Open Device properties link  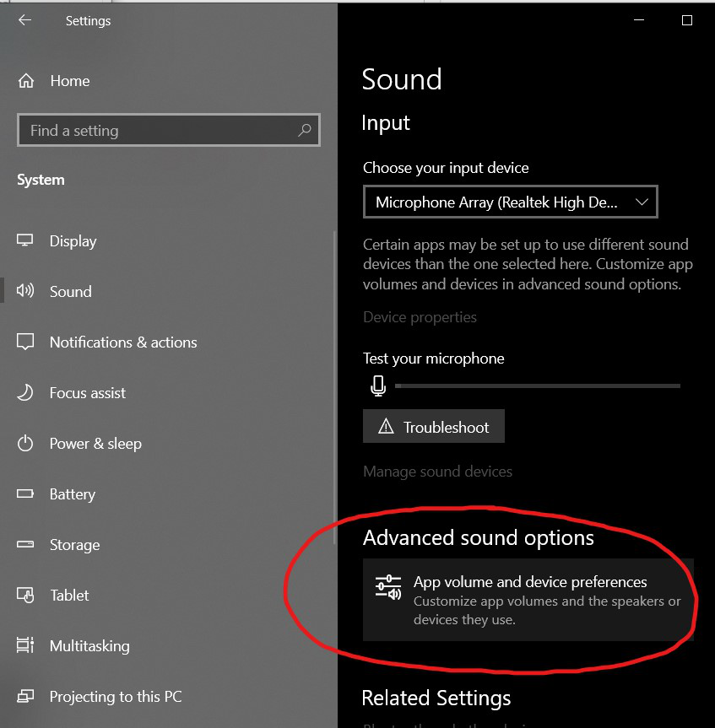click(420, 317)
